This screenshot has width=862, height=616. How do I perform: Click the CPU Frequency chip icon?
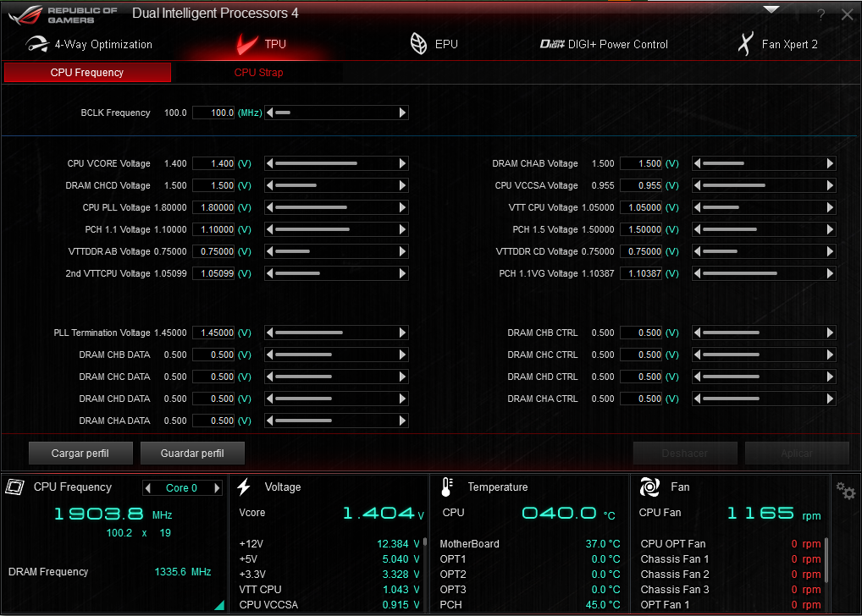tap(15, 487)
